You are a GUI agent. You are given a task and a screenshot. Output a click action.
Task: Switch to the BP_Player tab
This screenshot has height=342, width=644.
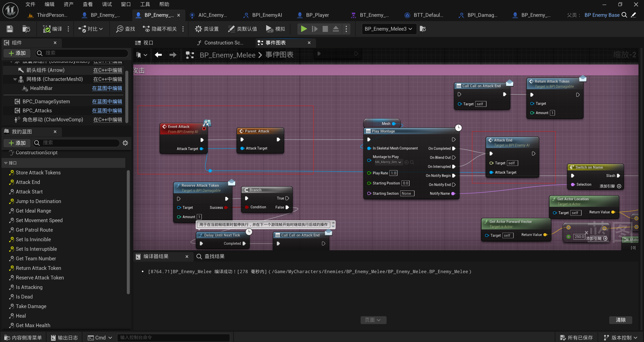[317, 15]
